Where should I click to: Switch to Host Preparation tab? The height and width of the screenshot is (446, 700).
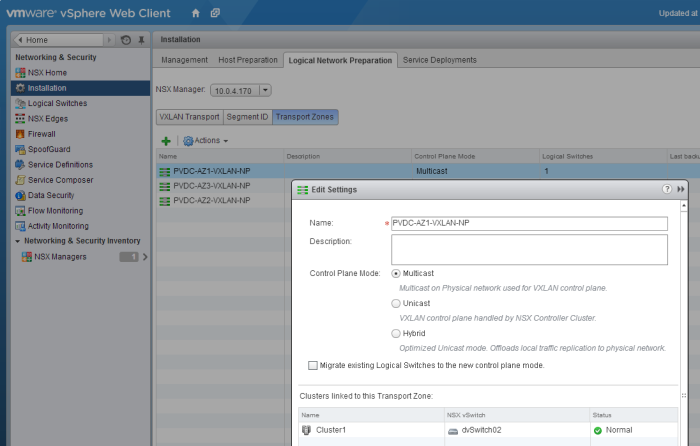coord(248,60)
